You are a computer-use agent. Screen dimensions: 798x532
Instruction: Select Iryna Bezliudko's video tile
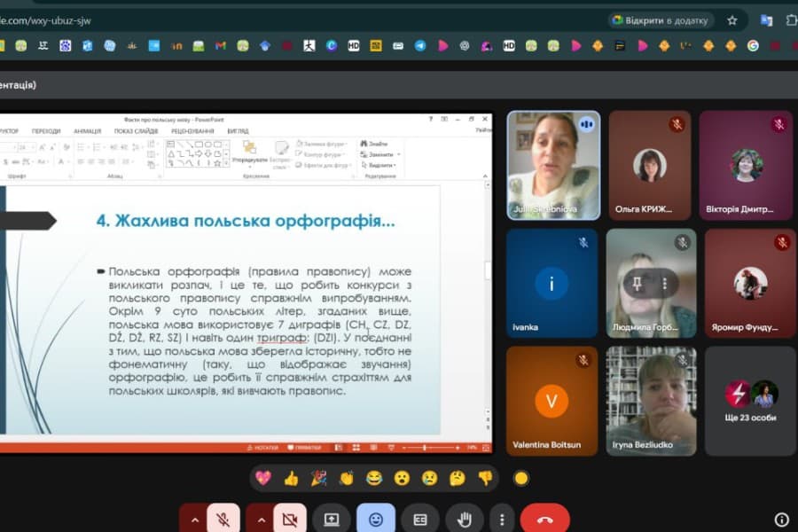[651, 401]
